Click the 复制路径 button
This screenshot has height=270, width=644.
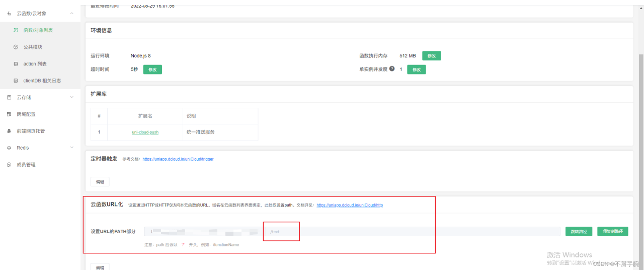coord(613,231)
